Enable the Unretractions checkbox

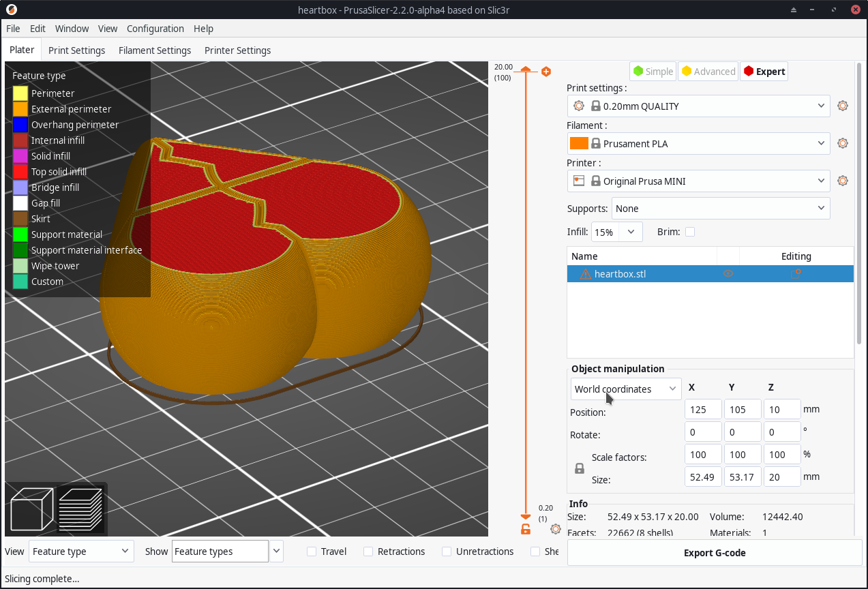click(447, 552)
